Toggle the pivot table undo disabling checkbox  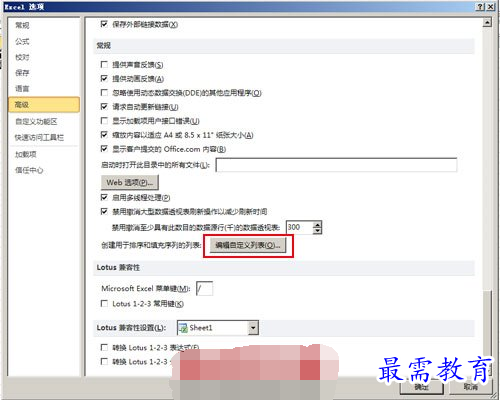104,212
